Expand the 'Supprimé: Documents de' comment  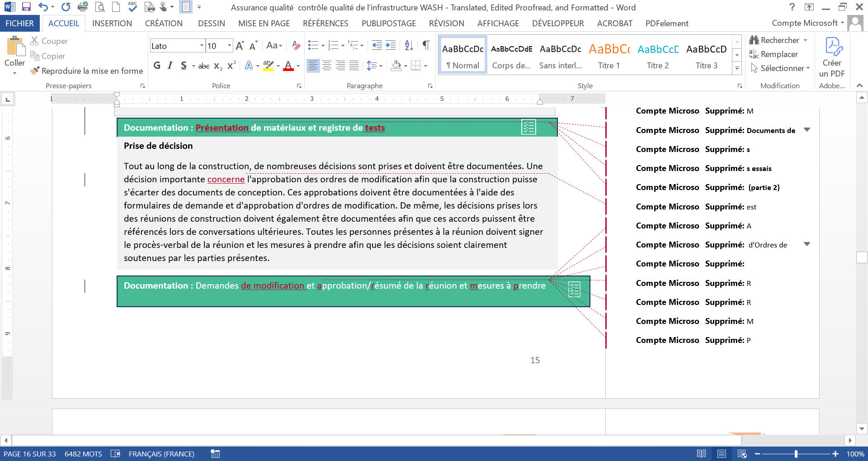coord(807,130)
